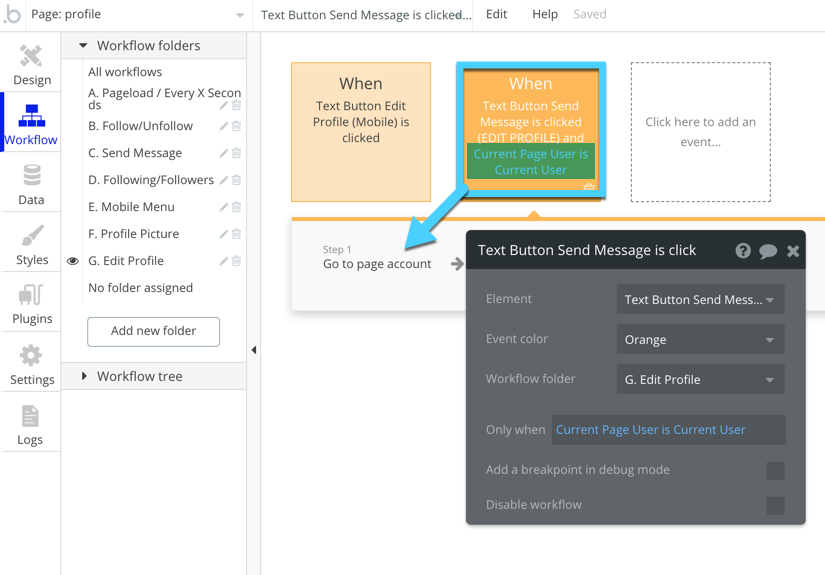Screen dimensions: 825x575
Task: Enable Add a breakpoint in debug mode
Action: (775, 470)
